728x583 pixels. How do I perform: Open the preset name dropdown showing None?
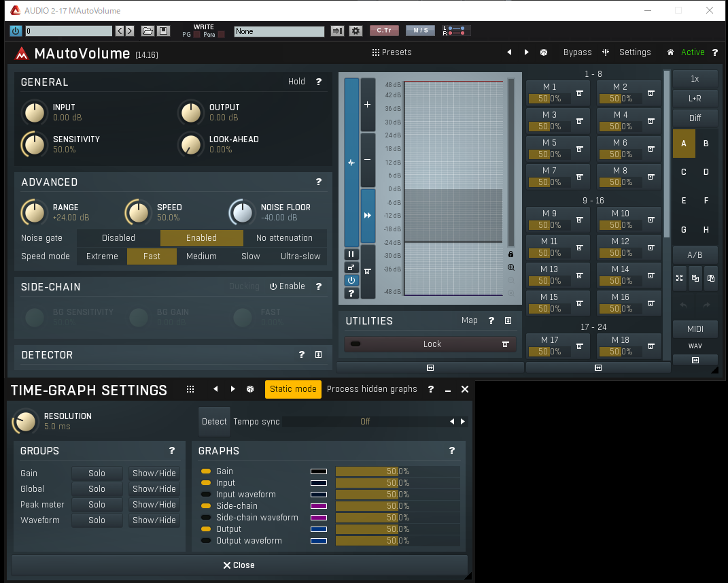279,31
